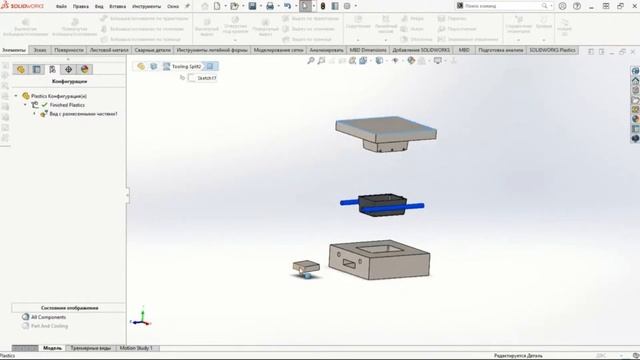Click the Open document icon
This screenshot has height=360, width=640.
point(234,6)
